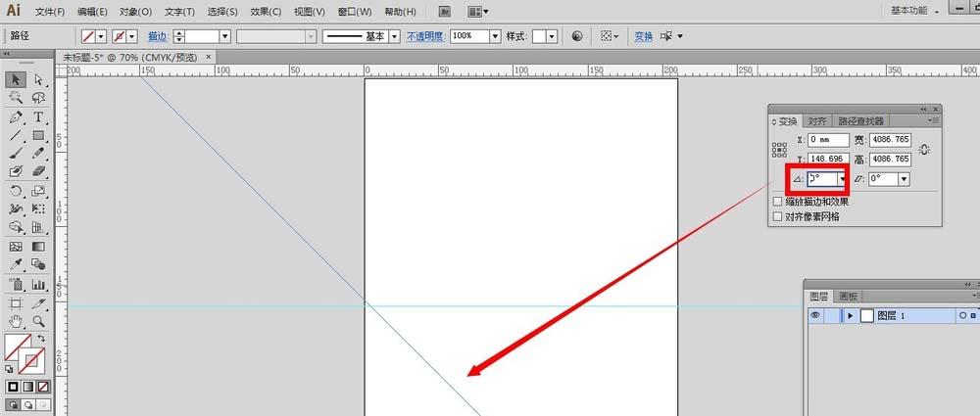
Task: Pick the Magic Wand tool
Action: (16, 98)
